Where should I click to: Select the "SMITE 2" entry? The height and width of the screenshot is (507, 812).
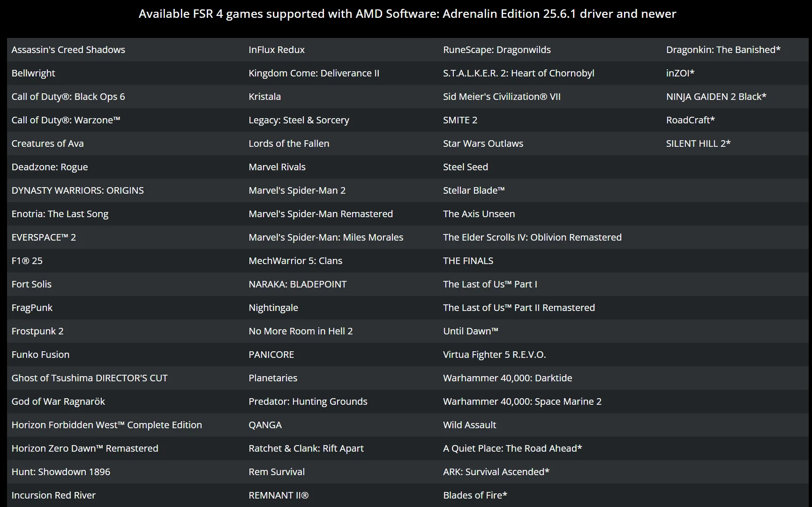pos(460,120)
